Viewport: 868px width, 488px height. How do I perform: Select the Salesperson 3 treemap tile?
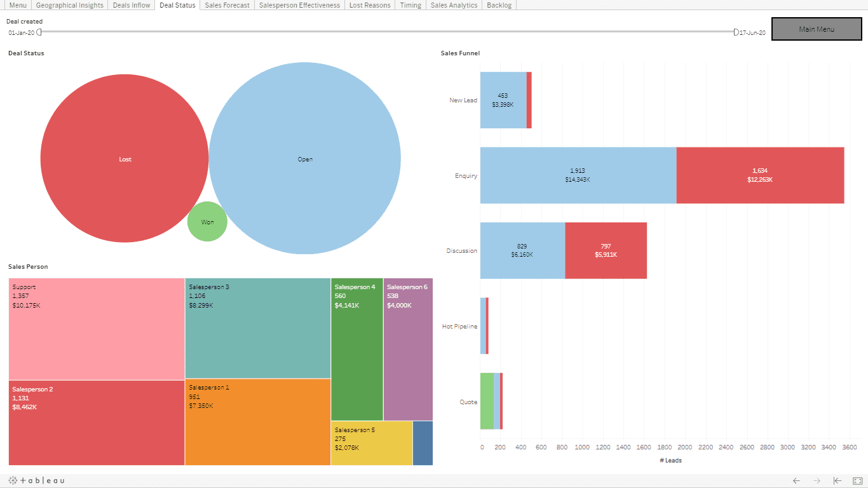pos(258,328)
